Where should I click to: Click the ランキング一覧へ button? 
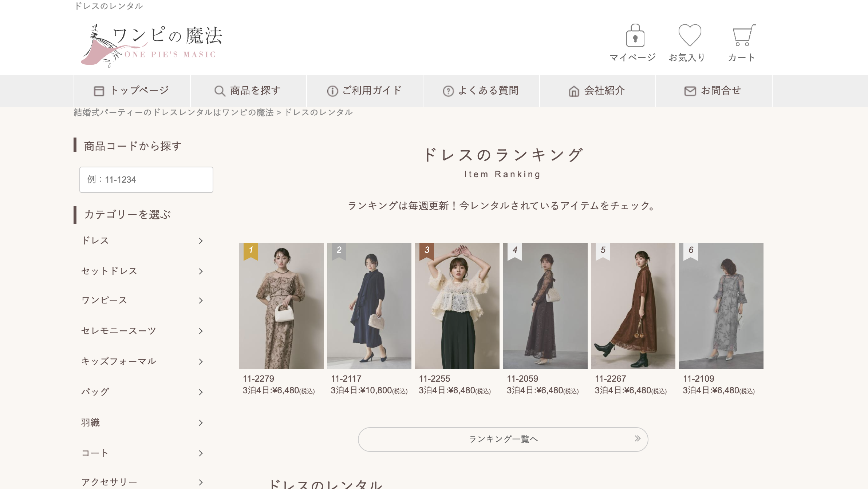click(x=503, y=439)
